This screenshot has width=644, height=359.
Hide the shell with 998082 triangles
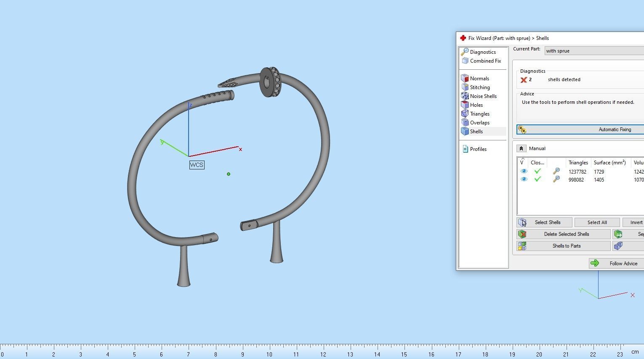tap(524, 179)
